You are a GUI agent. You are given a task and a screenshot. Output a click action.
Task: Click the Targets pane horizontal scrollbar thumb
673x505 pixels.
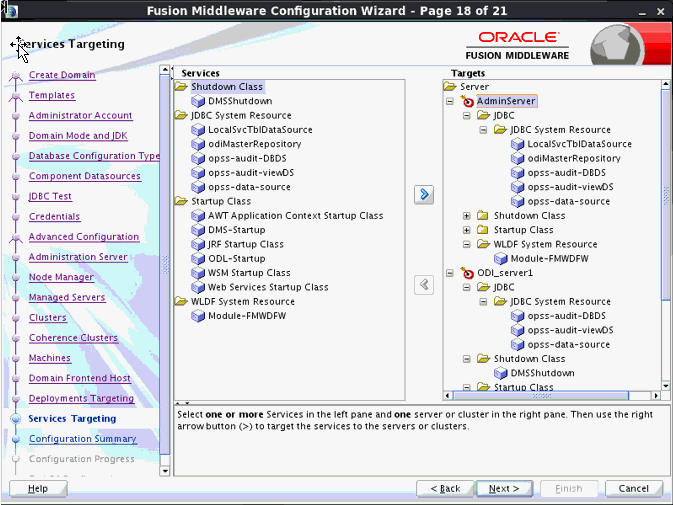541,395
